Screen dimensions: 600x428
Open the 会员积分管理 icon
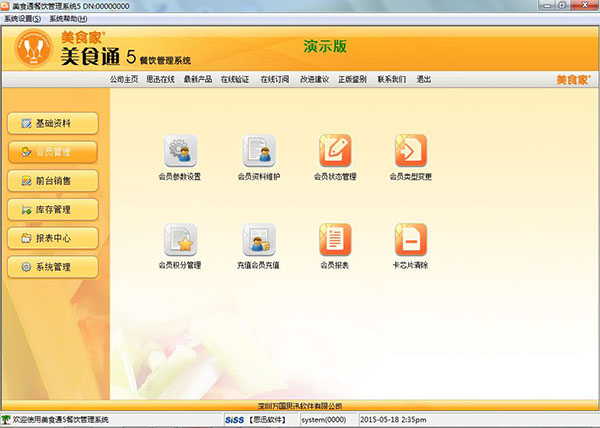point(180,239)
